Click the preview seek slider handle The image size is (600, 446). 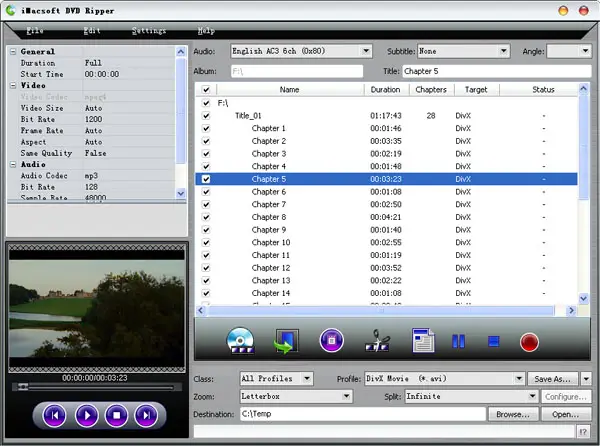[x=23, y=387]
